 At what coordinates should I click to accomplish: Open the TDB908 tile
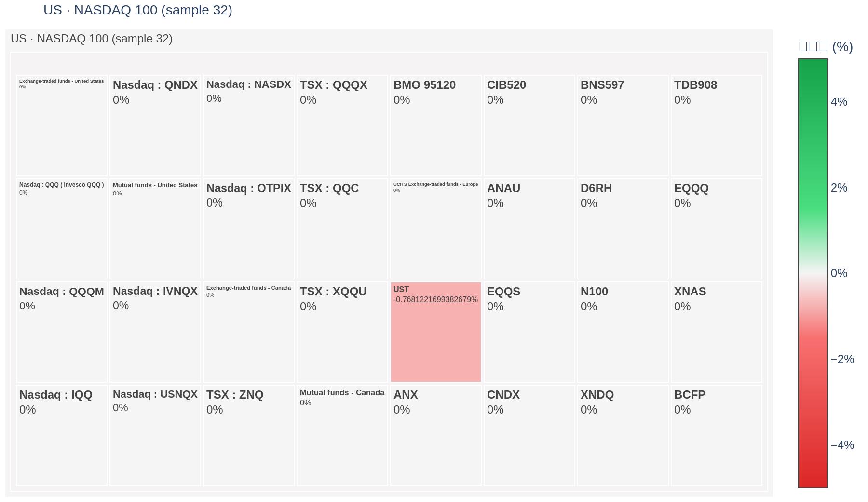[717, 125]
